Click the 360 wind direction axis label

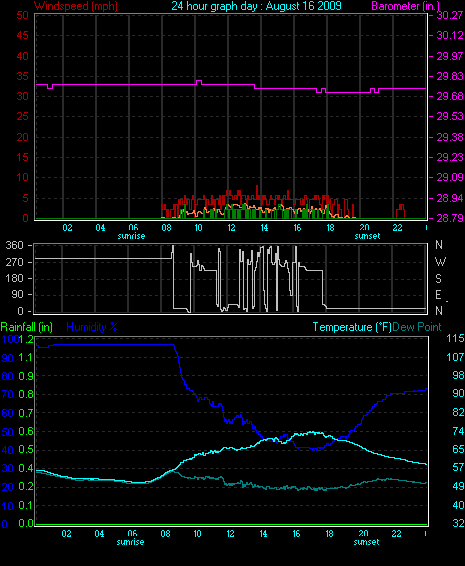(x=14, y=245)
